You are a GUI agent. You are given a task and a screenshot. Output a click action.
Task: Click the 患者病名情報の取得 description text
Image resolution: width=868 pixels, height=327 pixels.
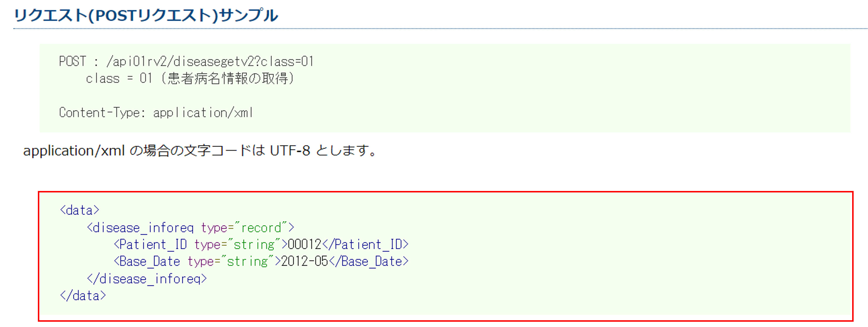coord(227,79)
